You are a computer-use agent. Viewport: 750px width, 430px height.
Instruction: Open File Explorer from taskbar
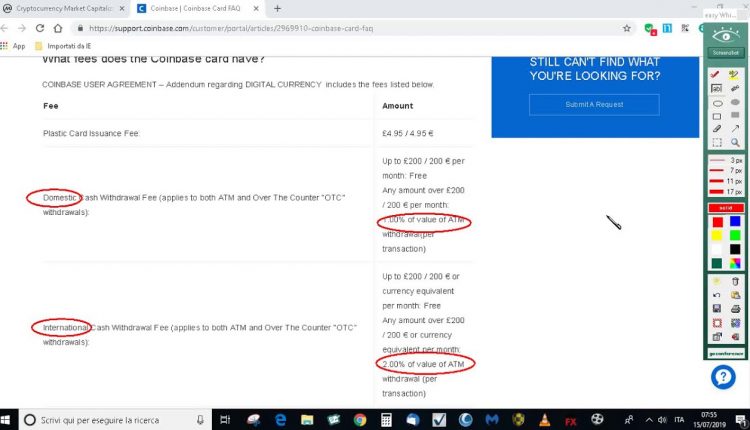(307, 420)
